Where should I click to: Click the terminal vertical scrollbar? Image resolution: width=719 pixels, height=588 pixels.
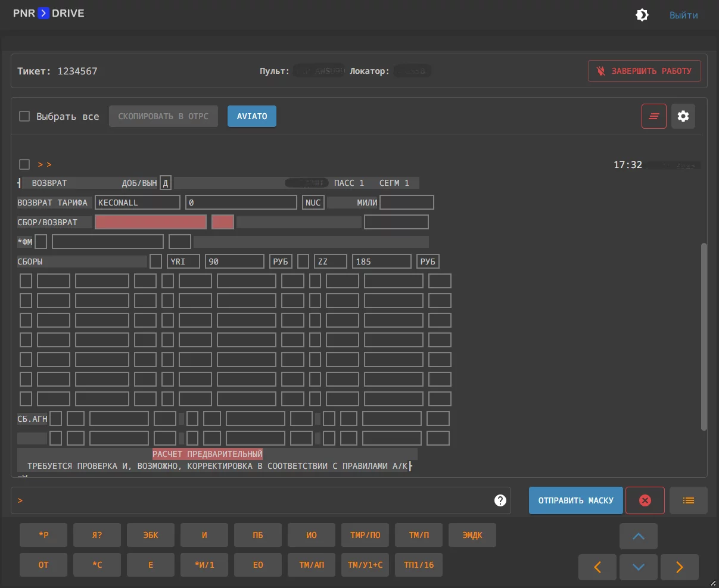[704, 336]
